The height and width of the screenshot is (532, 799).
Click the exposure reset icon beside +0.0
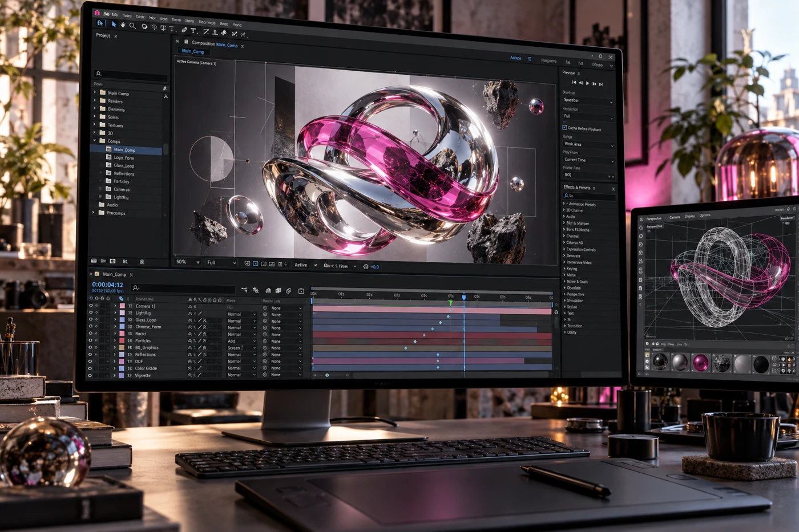366,266
